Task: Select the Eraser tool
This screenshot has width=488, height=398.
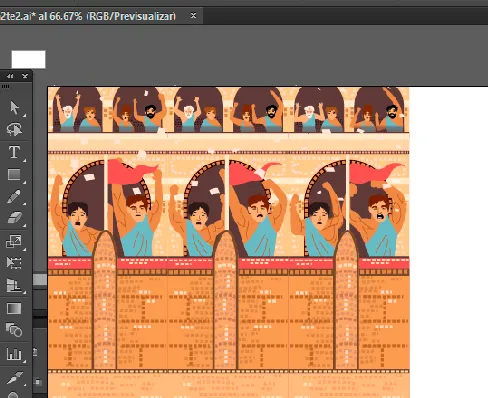Action: click(14, 218)
